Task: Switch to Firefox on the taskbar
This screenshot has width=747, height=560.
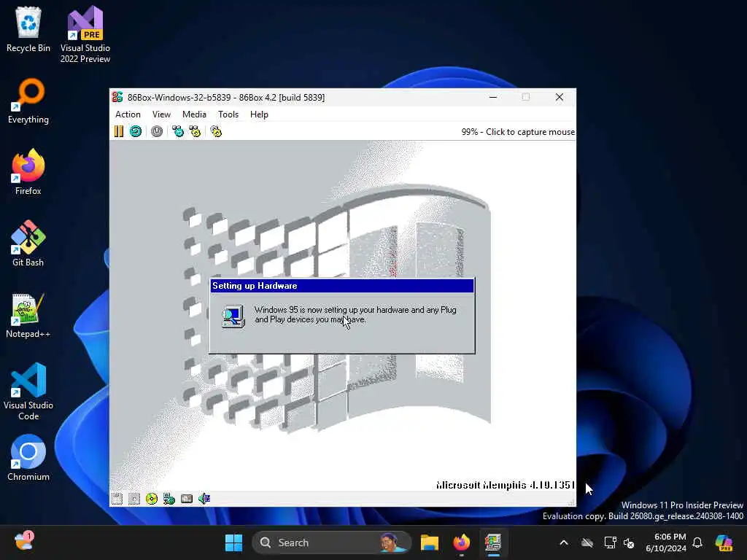Action: pos(461,542)
